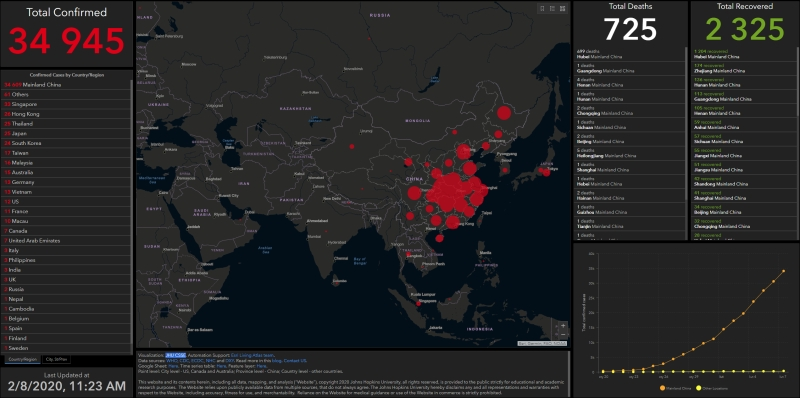Toggle Mainland China series in chart legend
The height and width of the screenshot is (398, 800).
(x=677, y=389)
